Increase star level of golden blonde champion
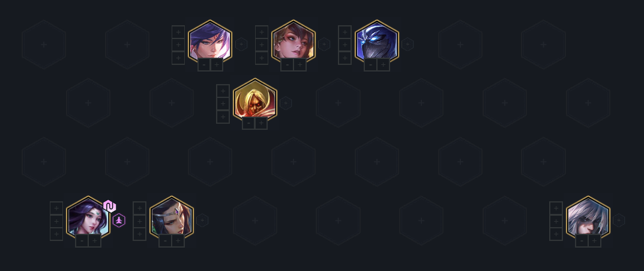This screenshot has height=271, width=644. pos(261,123)
